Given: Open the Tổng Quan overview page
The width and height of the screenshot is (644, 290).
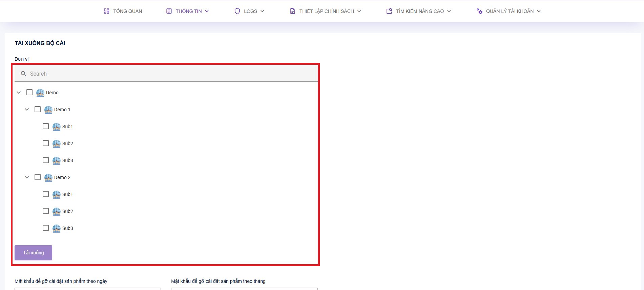Looking at the screenshot, I should tap(127, 11).
